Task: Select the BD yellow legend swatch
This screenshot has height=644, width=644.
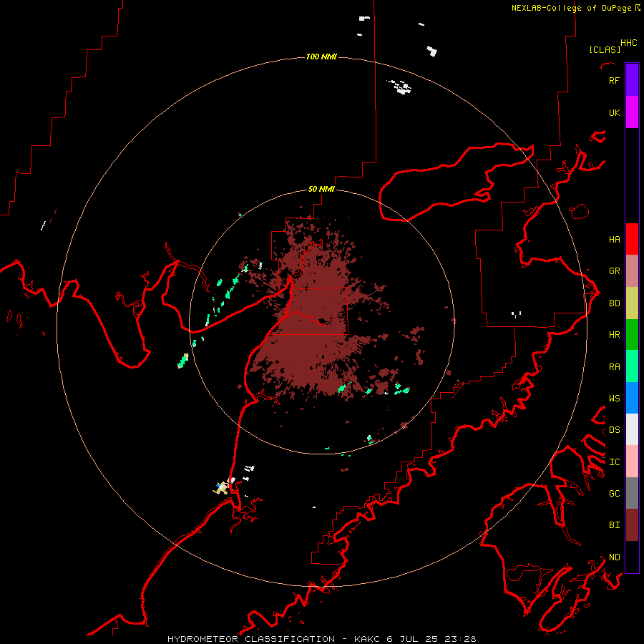Action: coord(632,303)
